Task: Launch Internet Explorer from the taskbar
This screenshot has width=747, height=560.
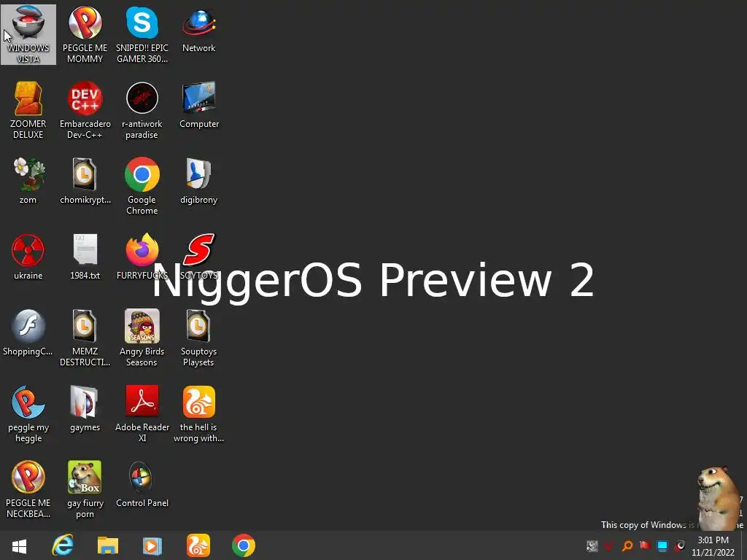Action: coord(63,545)
